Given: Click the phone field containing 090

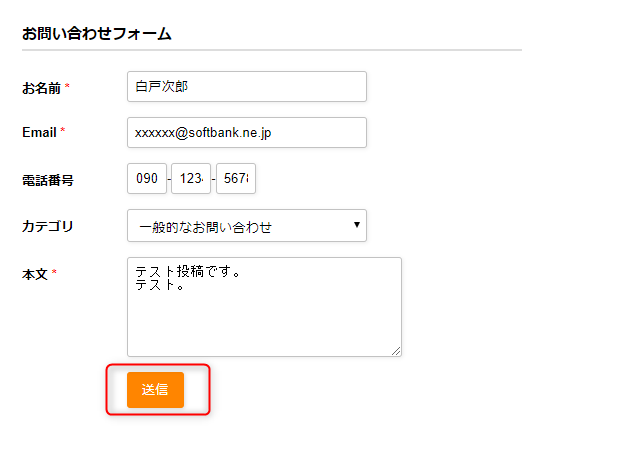Looking at the screenshot, I should [147, 179].
